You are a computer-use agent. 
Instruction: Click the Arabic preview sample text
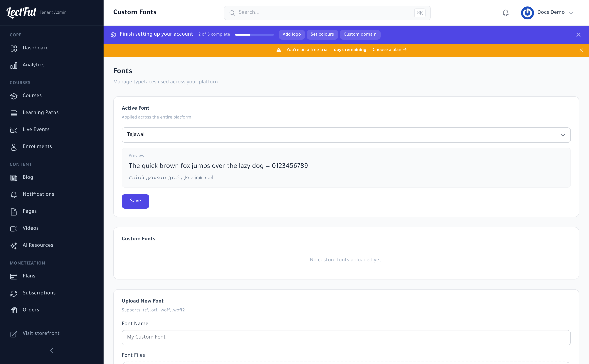tap(171, 178)
